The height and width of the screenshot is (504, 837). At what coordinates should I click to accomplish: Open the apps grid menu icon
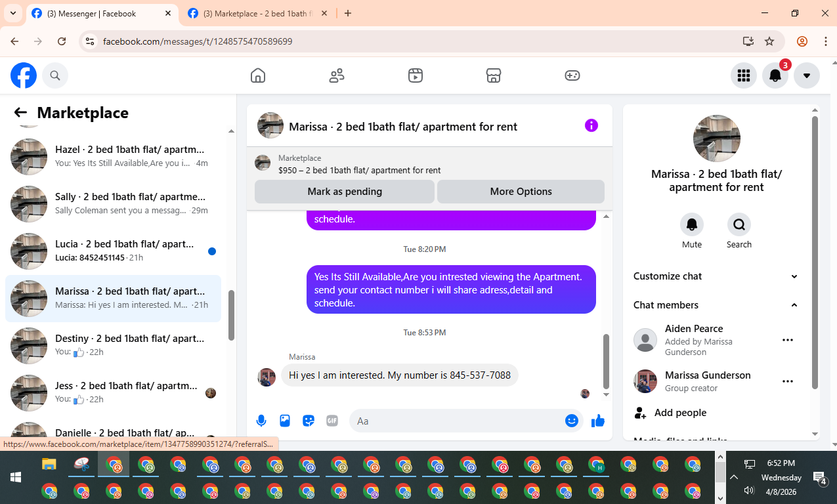click(x=744, y=75)
